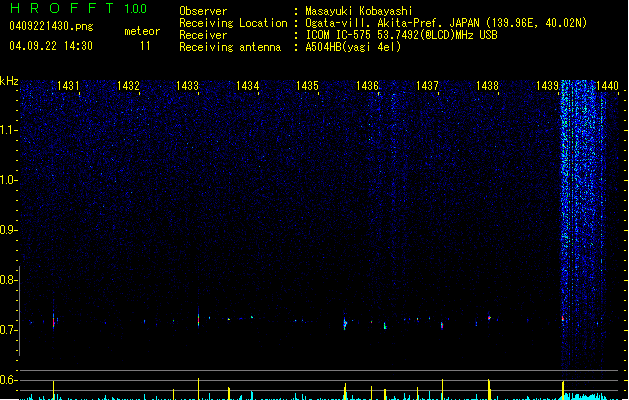Click time marker 1435
Viewport: 629px width, 400px height.
[x=307, y=86]
